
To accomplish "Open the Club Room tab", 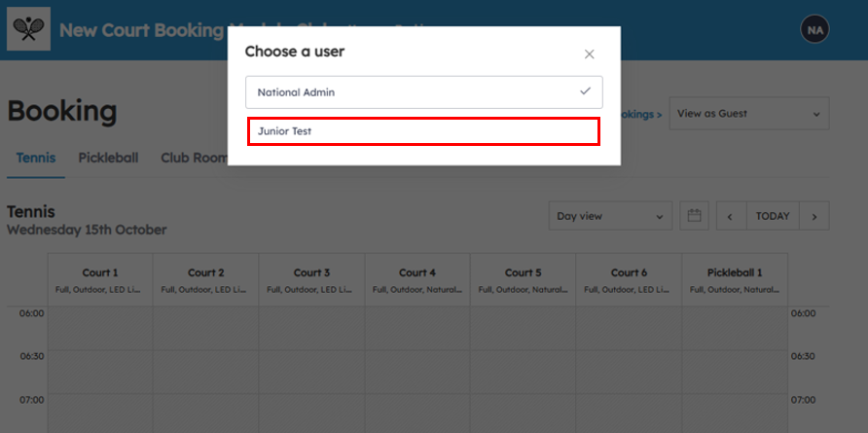I will click(193, 158).
